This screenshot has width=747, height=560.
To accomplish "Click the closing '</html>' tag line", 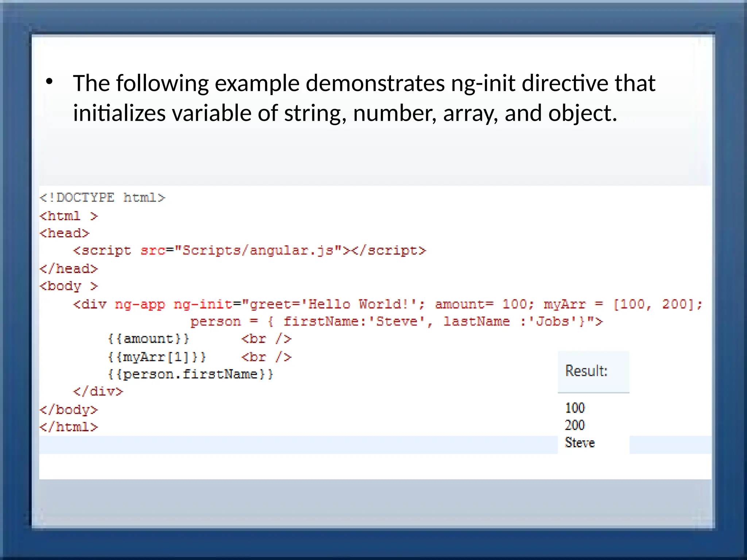I will coord(69,427).
